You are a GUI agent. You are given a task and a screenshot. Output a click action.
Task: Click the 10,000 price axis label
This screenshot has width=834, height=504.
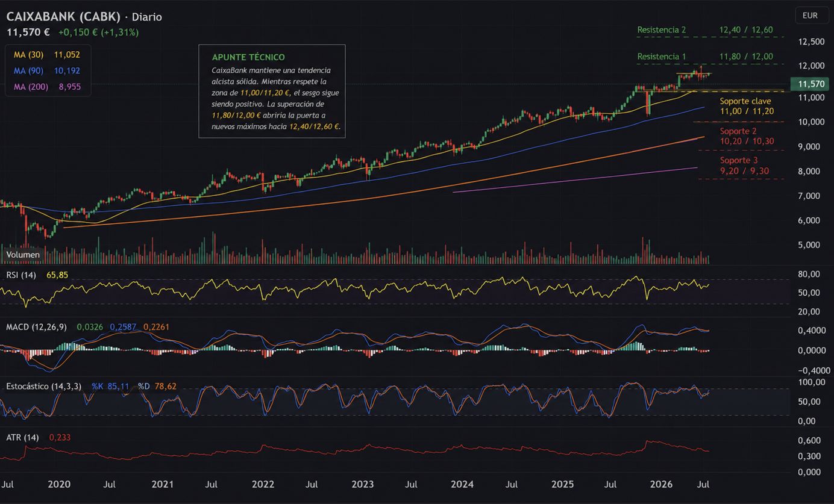[x=811, y=122]
